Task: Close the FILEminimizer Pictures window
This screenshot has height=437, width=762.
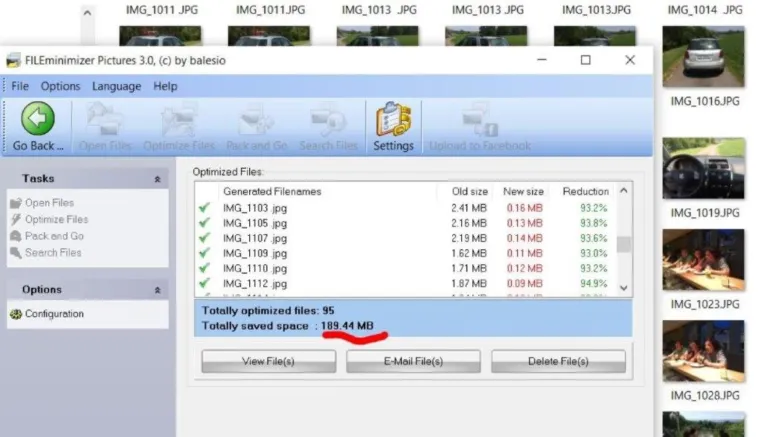Action: (630, 60)
